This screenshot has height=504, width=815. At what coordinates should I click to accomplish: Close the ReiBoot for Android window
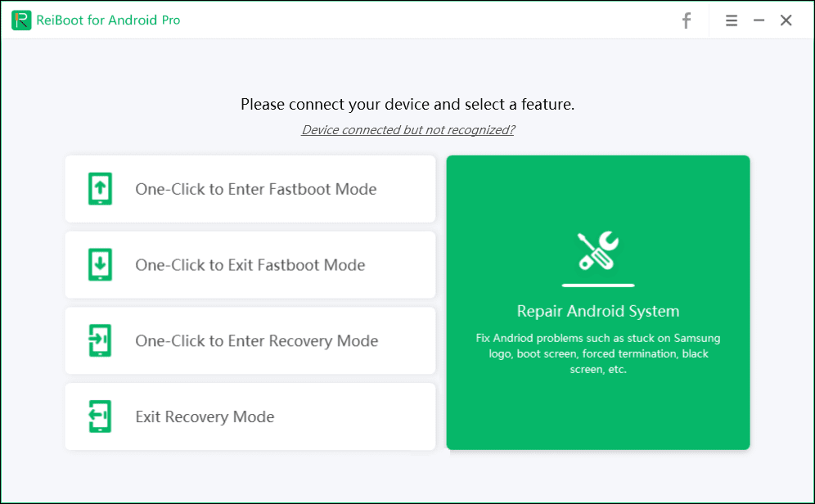(x=786, y=20)
